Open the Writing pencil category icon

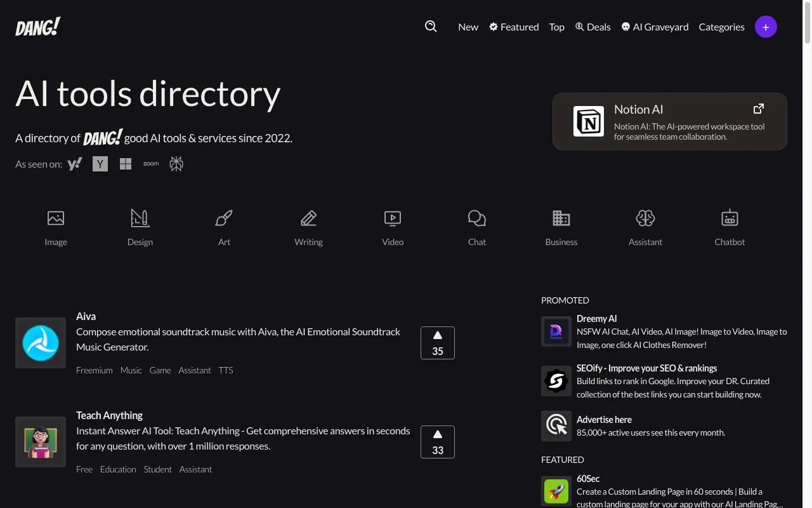point(309,218)
